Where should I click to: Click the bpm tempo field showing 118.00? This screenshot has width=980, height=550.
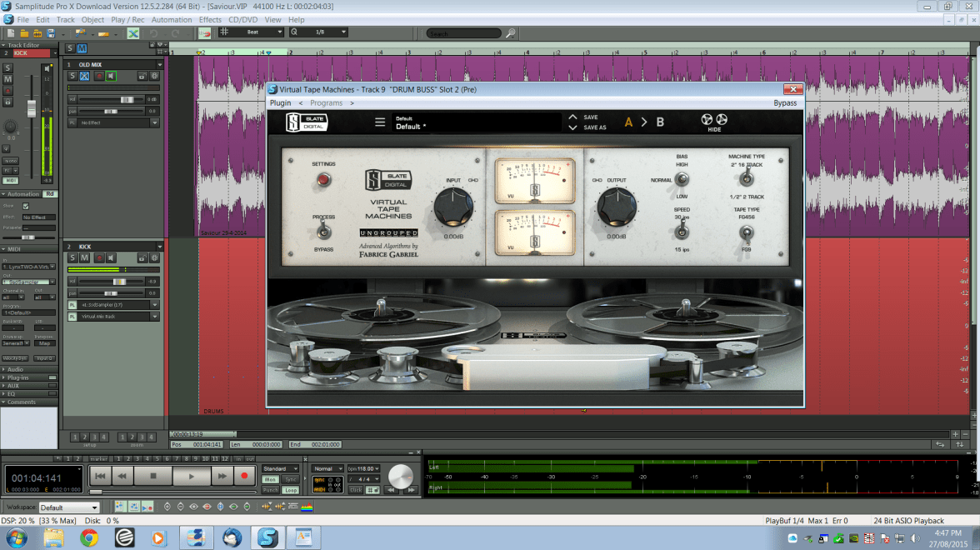(x=363, y=468)
